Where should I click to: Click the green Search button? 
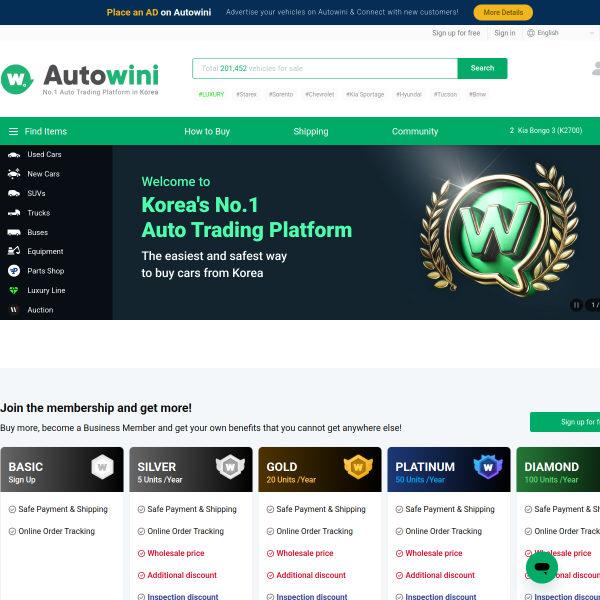(482, 68)
